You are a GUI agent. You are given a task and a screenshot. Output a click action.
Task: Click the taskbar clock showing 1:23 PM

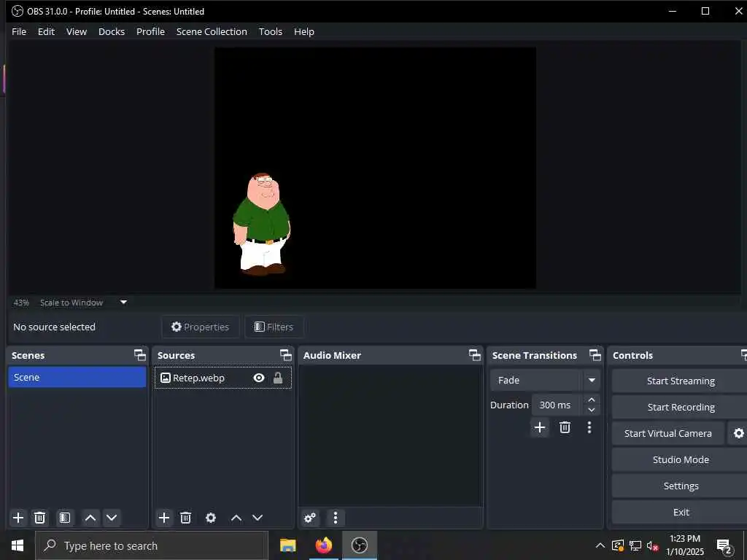click(x=684, y=545)
